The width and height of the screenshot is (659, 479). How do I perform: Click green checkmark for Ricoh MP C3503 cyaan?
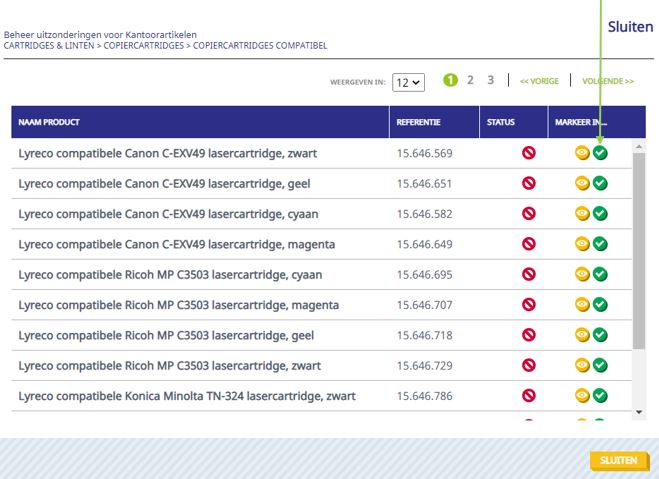tap(600, 274)
